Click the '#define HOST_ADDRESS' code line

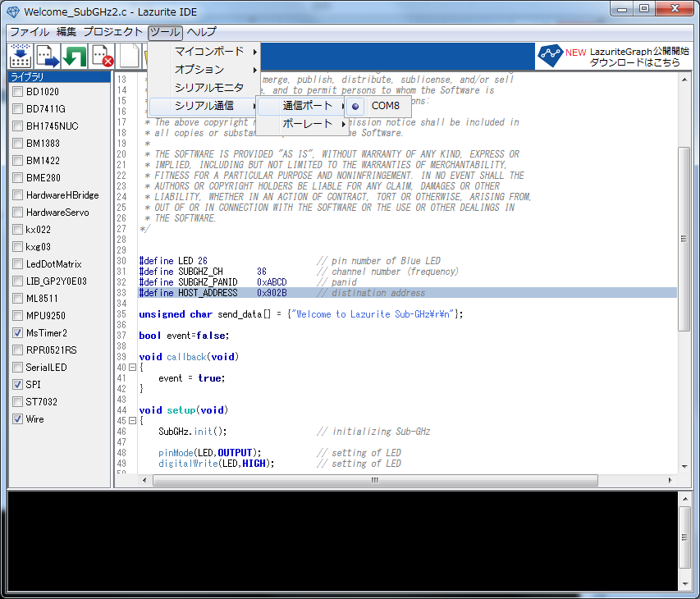407,293
